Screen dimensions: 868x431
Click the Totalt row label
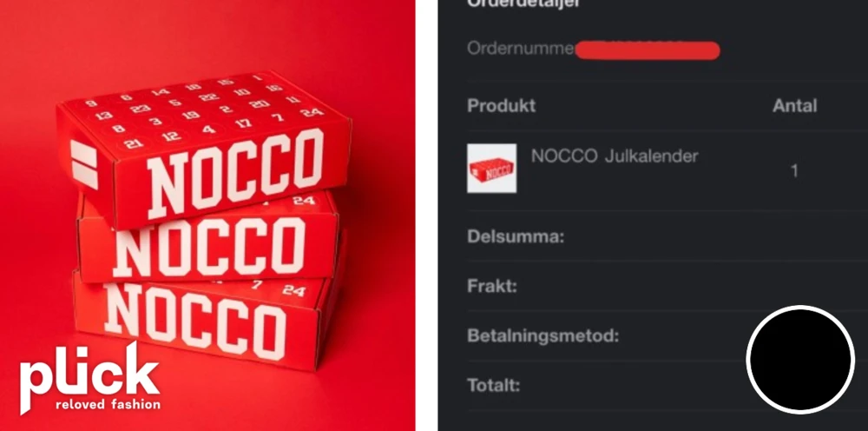pyautogui.click(x=494, y=385)
